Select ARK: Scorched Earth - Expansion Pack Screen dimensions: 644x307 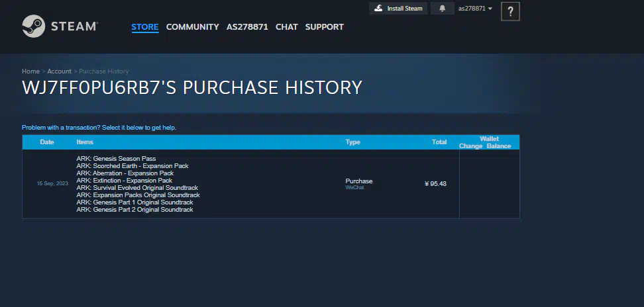click(133, 166)
